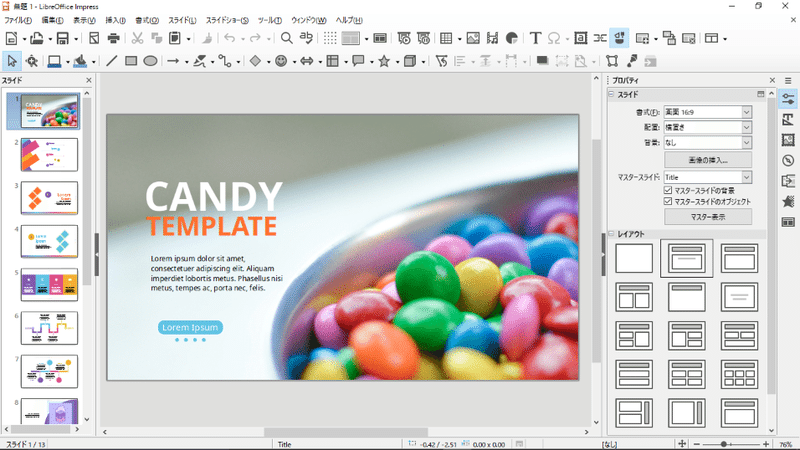Select the Ellipse drawing tool

(150, 61)
